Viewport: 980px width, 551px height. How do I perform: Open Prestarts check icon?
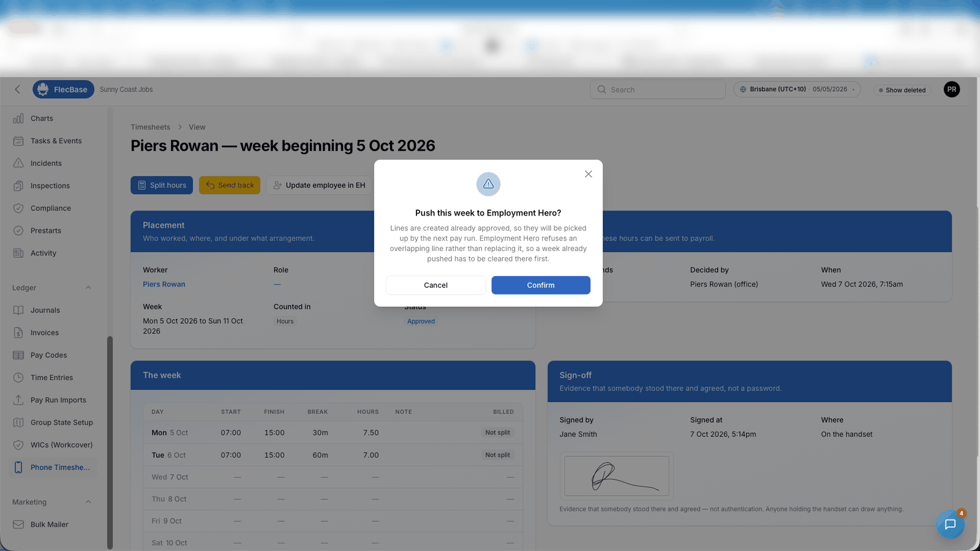click(18, 231)
